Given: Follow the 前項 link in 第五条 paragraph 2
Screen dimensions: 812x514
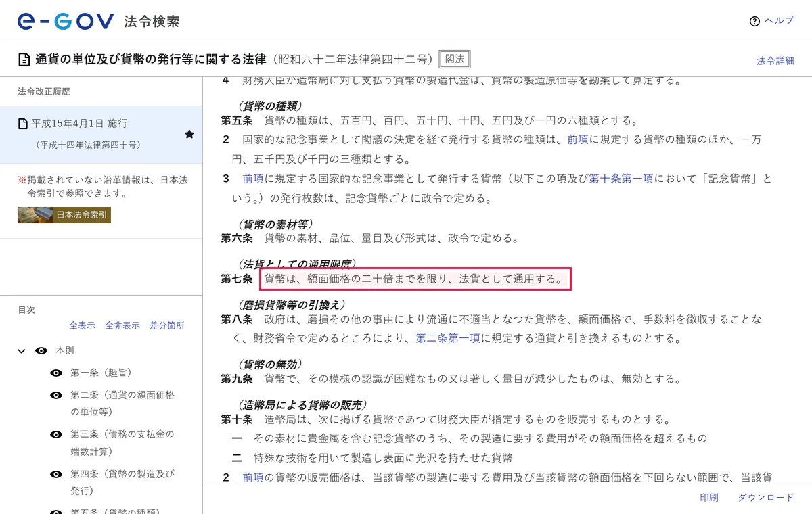Looking at the screenshot, I should 578,140.
